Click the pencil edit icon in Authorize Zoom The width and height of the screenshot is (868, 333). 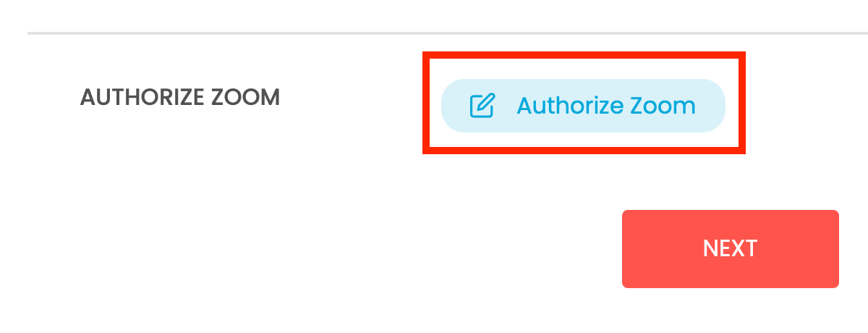pos(482,106)
